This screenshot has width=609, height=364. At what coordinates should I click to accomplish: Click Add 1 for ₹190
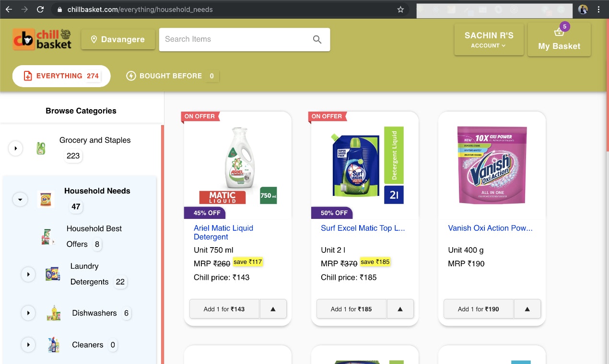click(479, 309)
